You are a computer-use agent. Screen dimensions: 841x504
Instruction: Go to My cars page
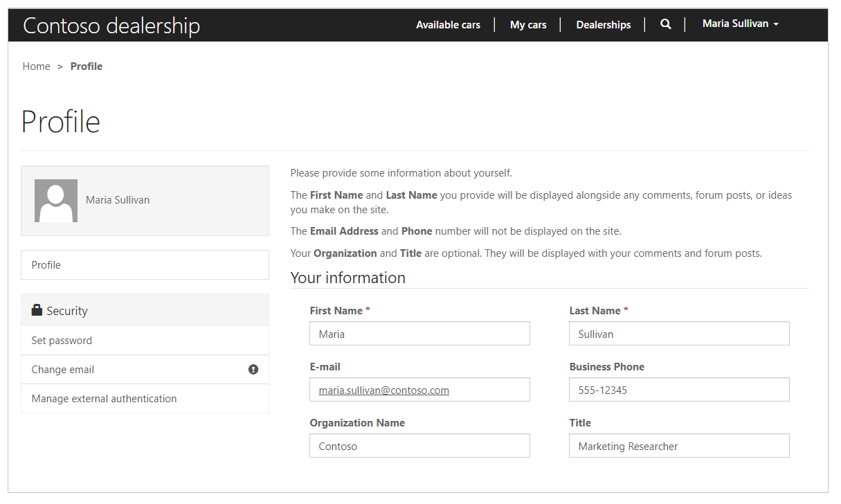pos(528,25)
